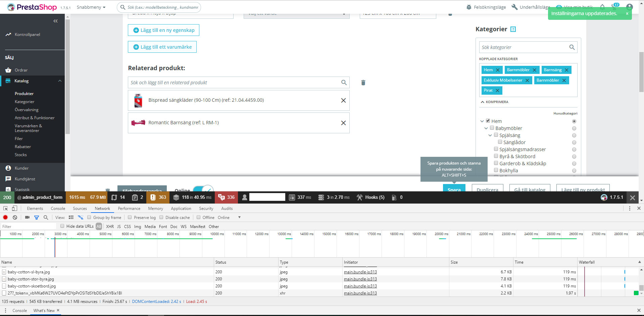The image size is (644, 316).
Task: Collapse the Hem category tree node
Action: pos(482,121)
